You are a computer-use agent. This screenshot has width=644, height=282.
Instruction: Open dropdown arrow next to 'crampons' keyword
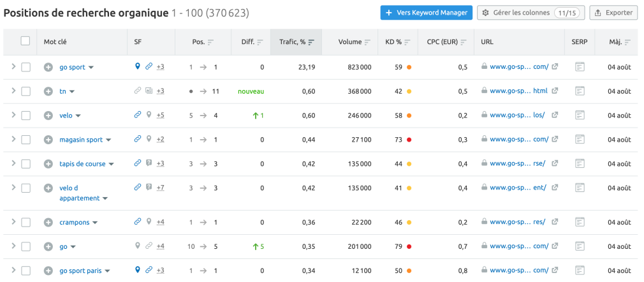tap(95, 223)
